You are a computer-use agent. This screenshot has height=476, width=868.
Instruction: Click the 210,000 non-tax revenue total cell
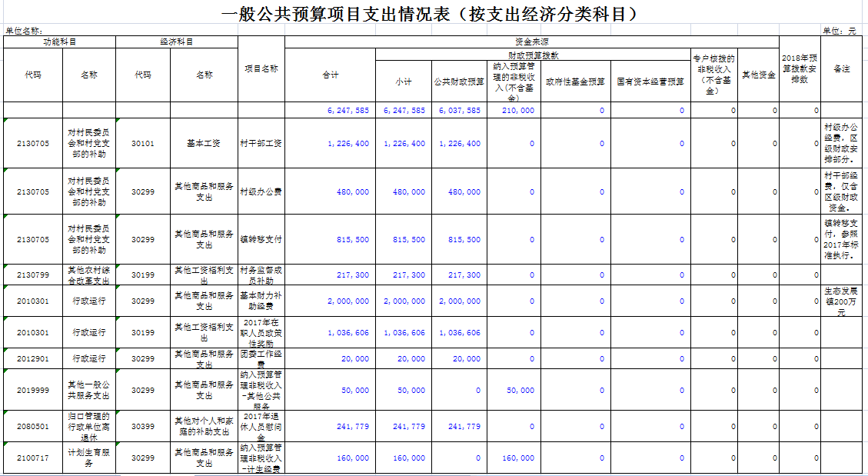point(514,111)
